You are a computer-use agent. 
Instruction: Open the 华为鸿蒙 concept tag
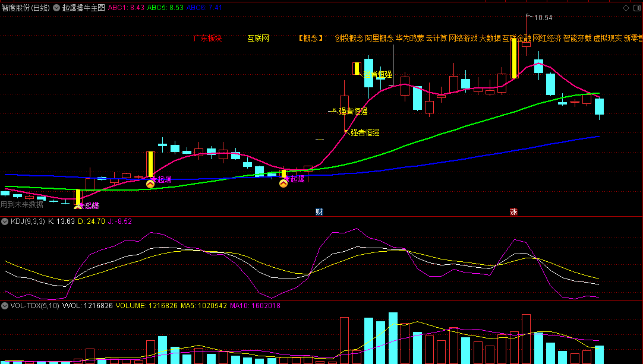point(409,38)
